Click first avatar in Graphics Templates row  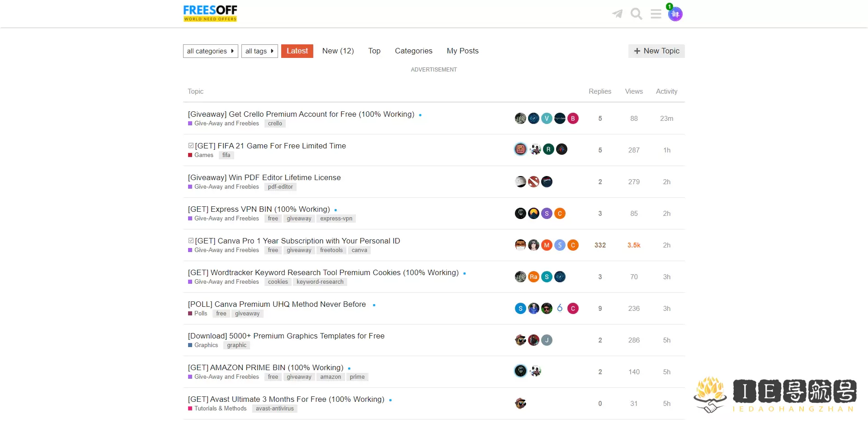pyautogui.click(x=520, y=340)
